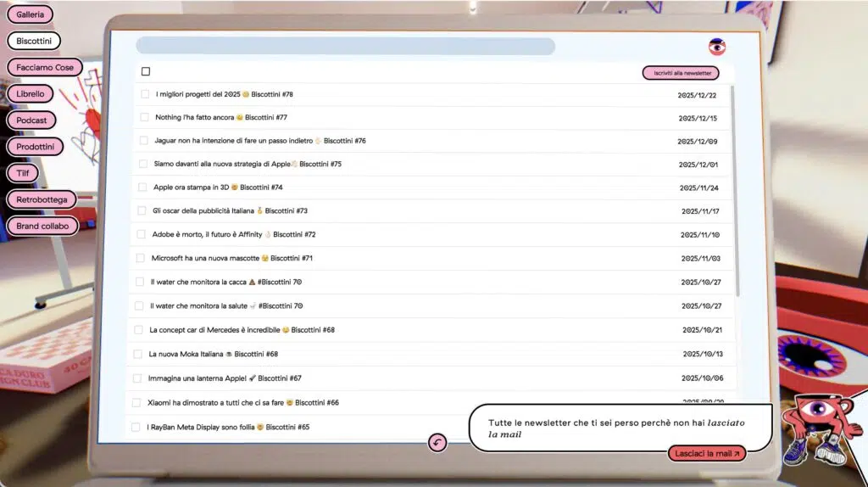Viewport: 868px width, 487px height.
Task: Open 'La nuova Moka Italiana' newsletter
Action: coord(213,354)
